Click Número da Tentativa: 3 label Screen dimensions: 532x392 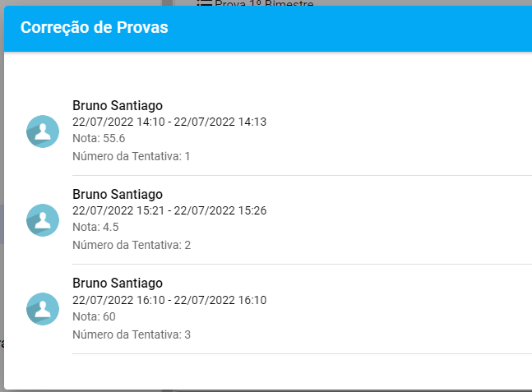coord(132,334)
